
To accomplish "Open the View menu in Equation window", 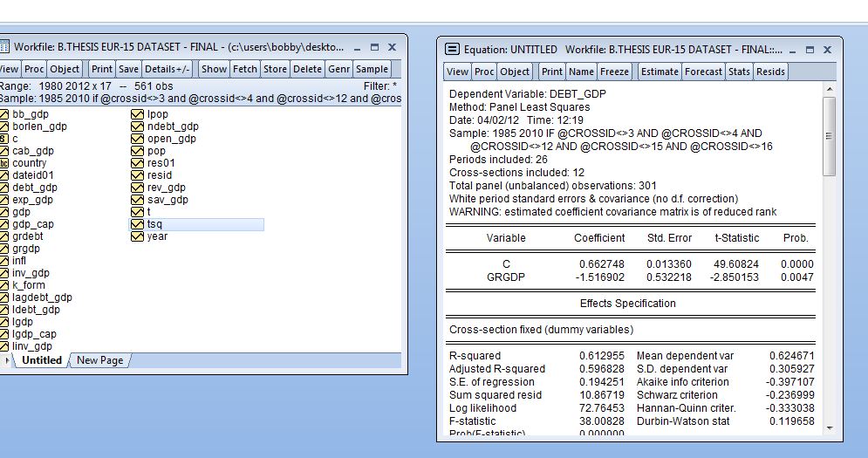I will 457,72.
